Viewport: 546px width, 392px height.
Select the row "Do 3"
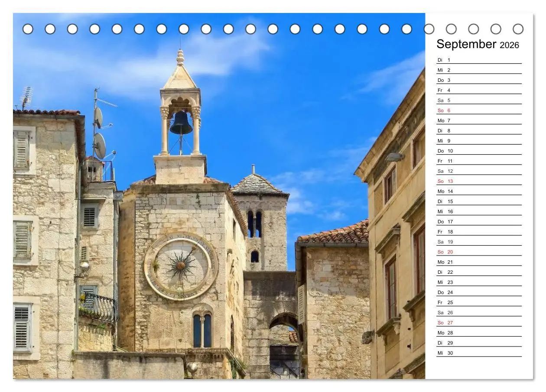tap(479, 80)
